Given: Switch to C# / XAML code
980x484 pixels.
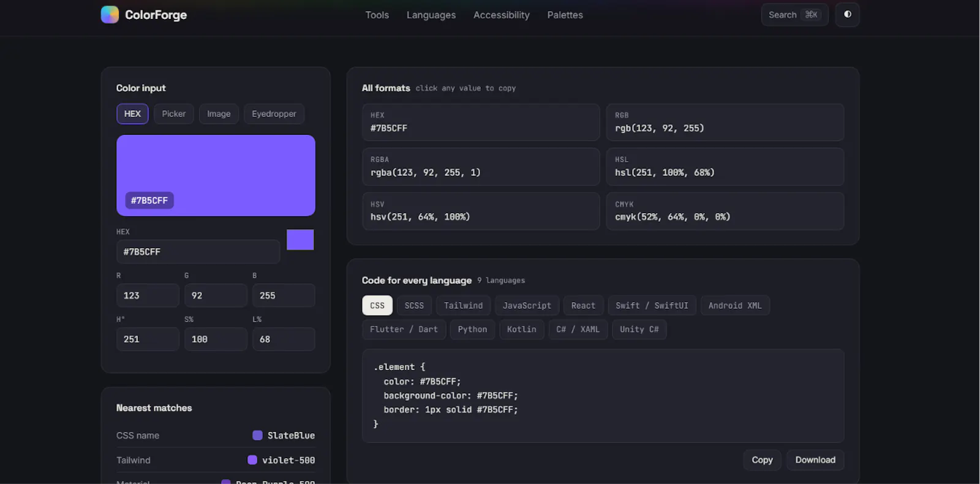Looking at the screenshot, I should [578, 330].
